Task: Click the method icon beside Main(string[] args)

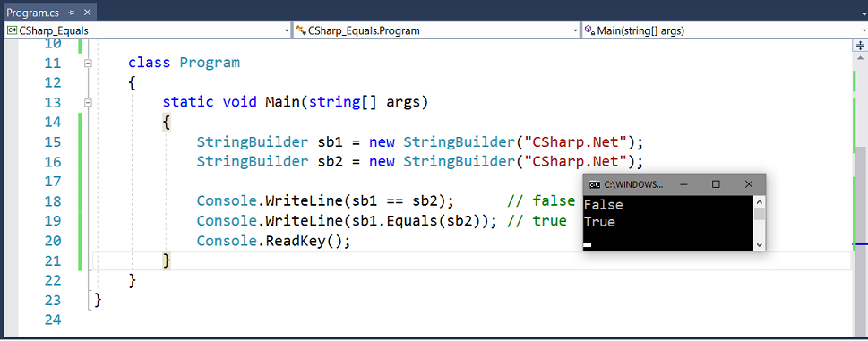Action: point(589,31)
